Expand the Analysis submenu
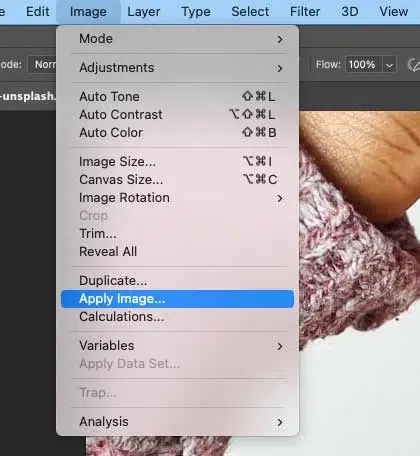Image resolution: width=420 pixels, height=456 pixels. (x=178, y=422)
